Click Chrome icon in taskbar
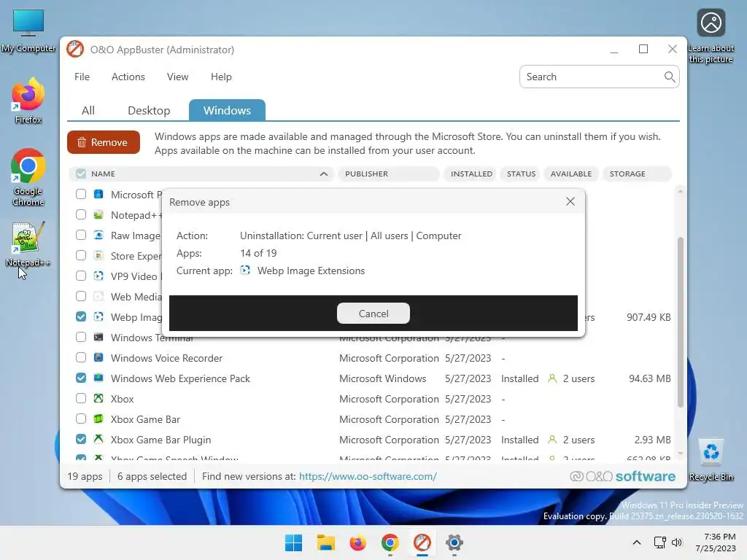The width and height of the screenshot is (747, 560). [390, 542]
